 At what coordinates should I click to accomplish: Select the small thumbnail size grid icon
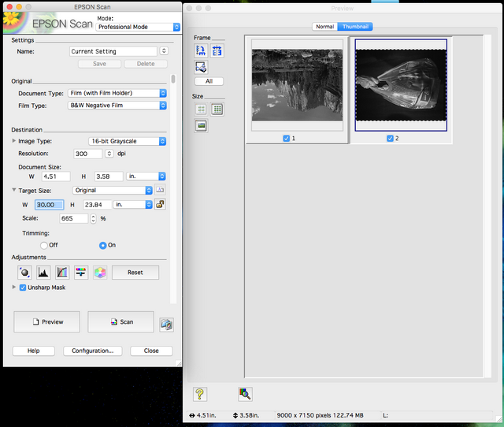(201, 110)
